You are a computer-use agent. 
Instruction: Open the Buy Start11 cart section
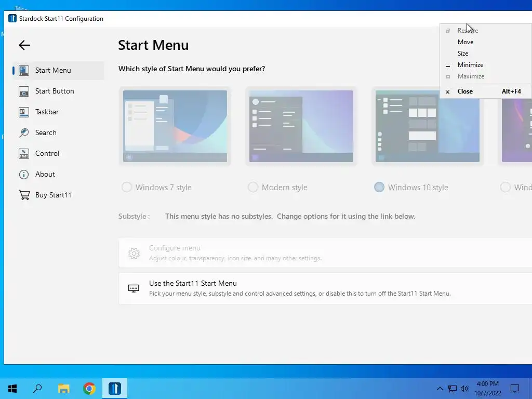tap(58, 195)
